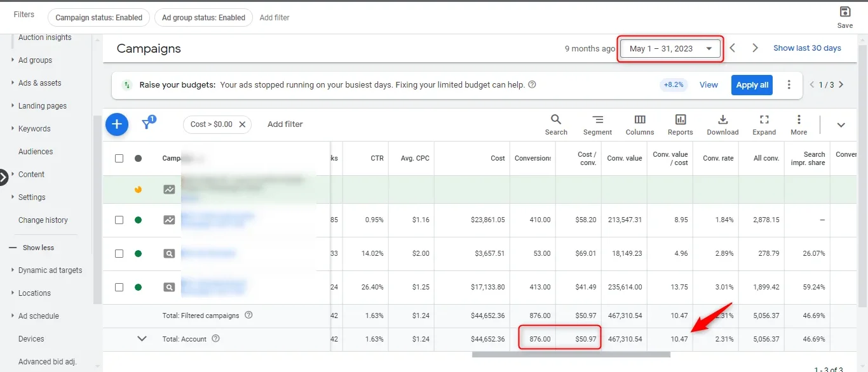Image resolution: width=868 pixels, height=372 pixels.
Task: Click Campaign status: Enabled chip
Action: pyautogui.click(x=99, y=18)
